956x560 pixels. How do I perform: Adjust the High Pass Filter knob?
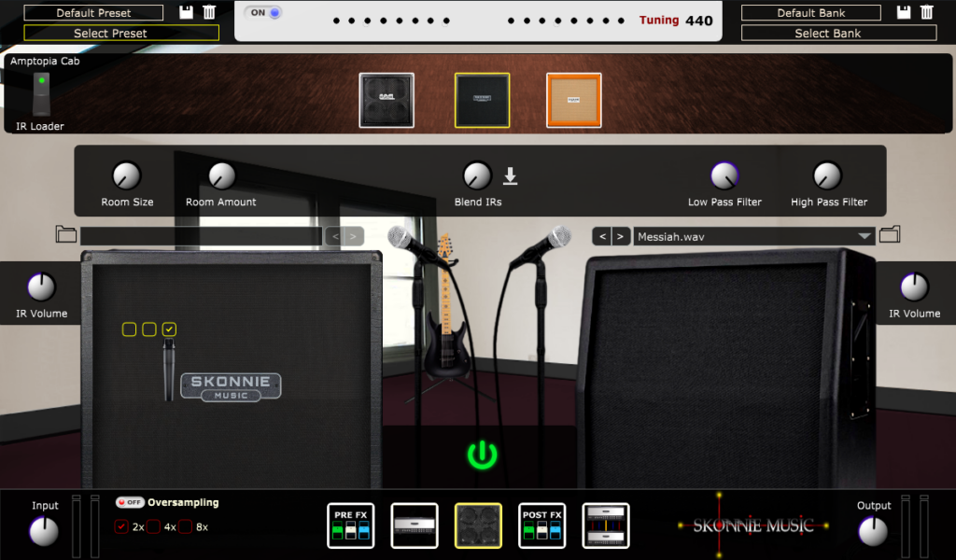coord(827,176)
